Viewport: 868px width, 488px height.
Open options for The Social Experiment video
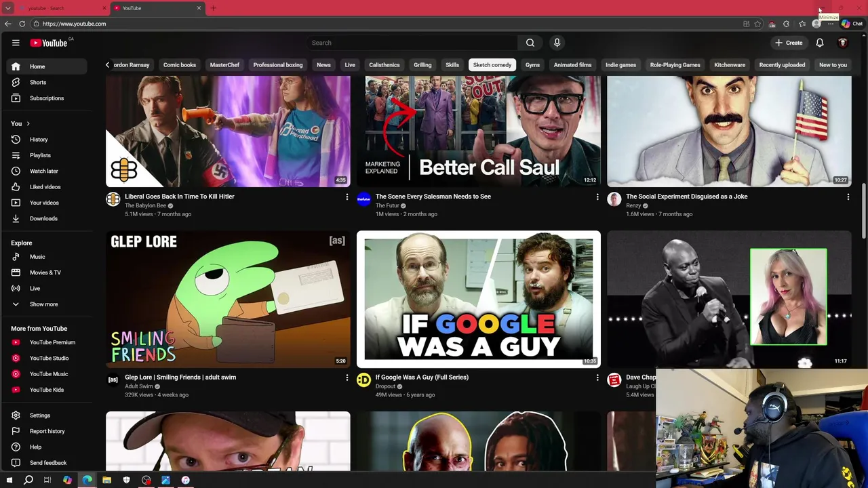(x=848, y=197)
